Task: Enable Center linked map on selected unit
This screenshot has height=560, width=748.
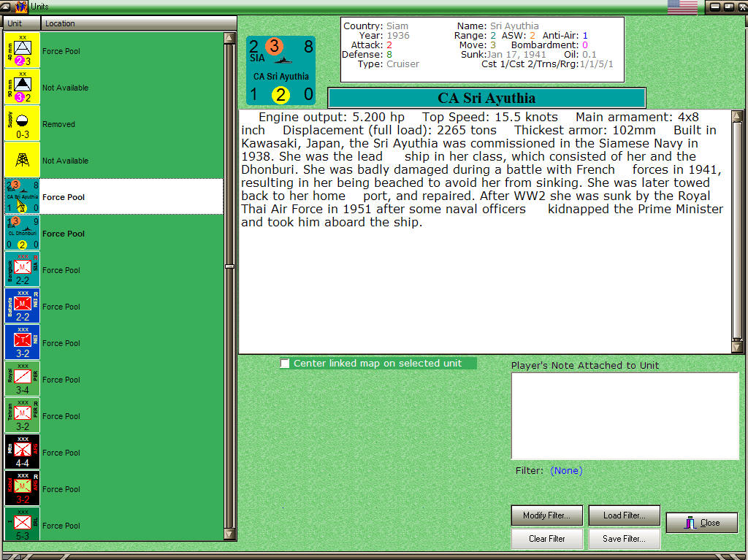Action: tap(285, 364)
